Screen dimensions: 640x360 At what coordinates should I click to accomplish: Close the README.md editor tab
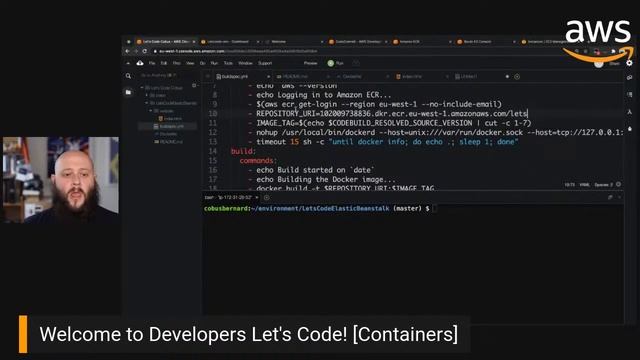(x=328, y=77)
